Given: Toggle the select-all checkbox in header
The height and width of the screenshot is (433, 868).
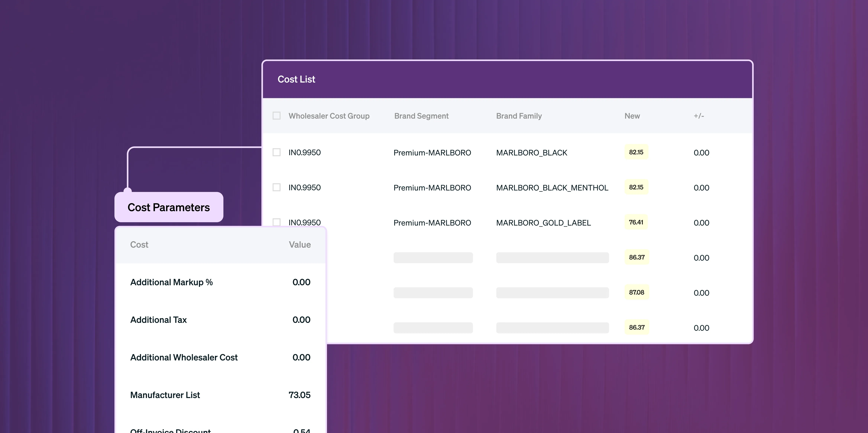Looking at the screenshot, I should click(276, 116).
